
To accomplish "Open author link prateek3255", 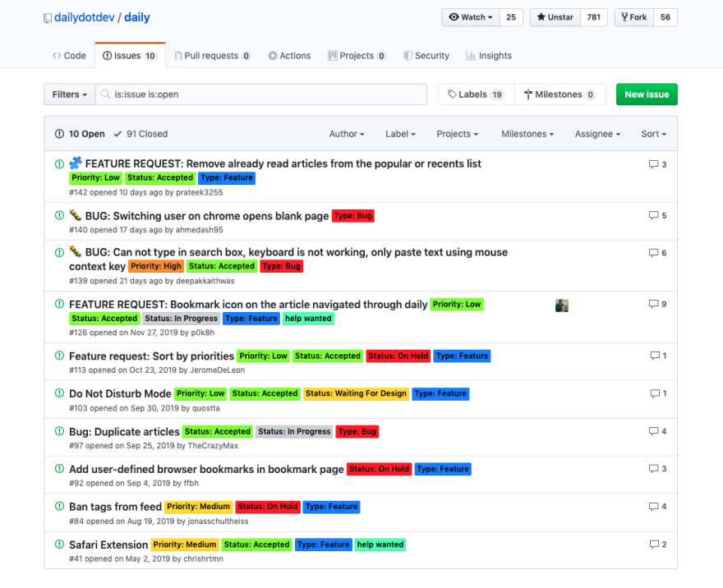I will point(199,193).
